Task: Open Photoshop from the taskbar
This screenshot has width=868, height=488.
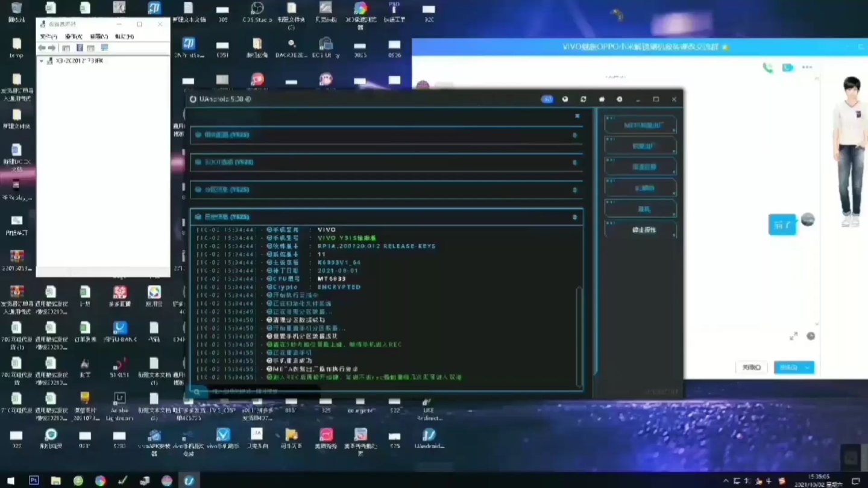Action: 34,480
